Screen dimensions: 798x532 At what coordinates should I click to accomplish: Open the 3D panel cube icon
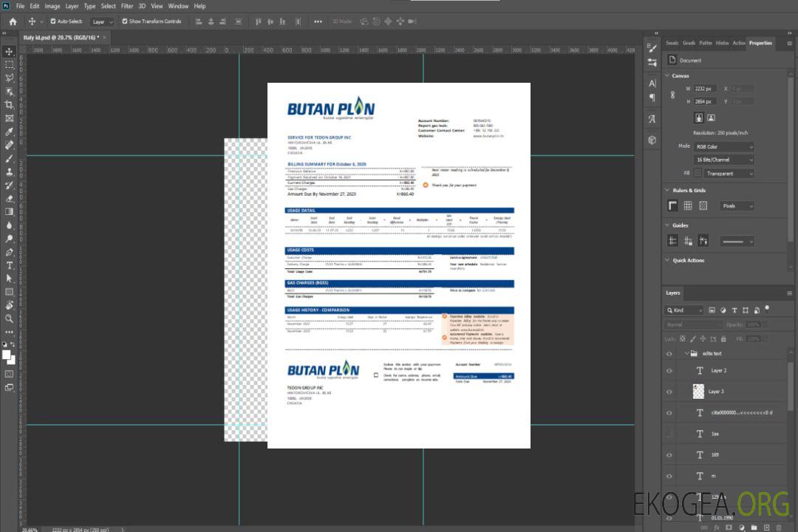click(652, 140)
